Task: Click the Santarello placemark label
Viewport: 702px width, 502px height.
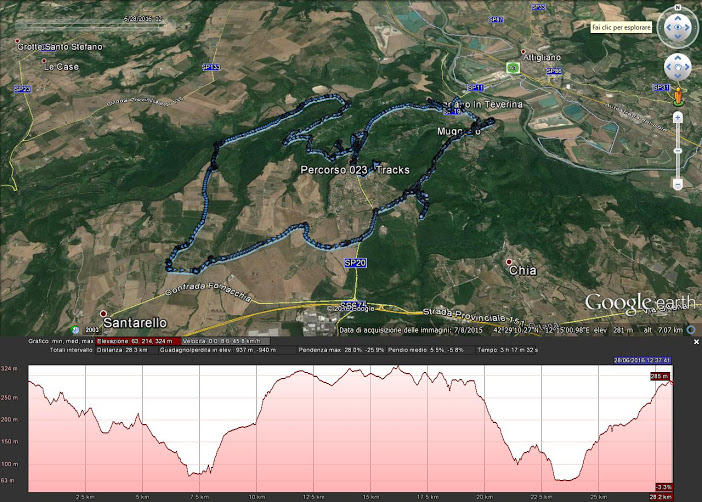Action: click(135, 322)
